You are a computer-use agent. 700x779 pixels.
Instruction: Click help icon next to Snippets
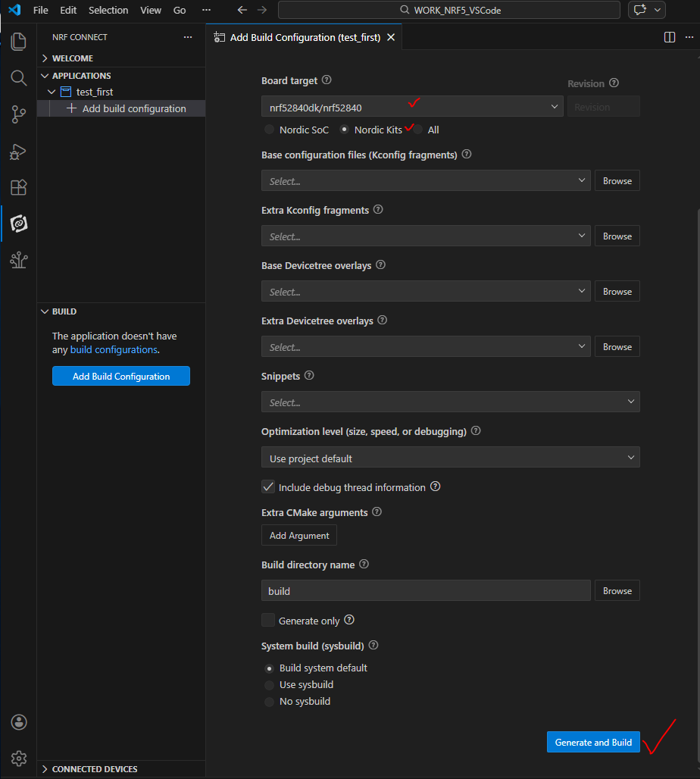(x=309, y=376)
